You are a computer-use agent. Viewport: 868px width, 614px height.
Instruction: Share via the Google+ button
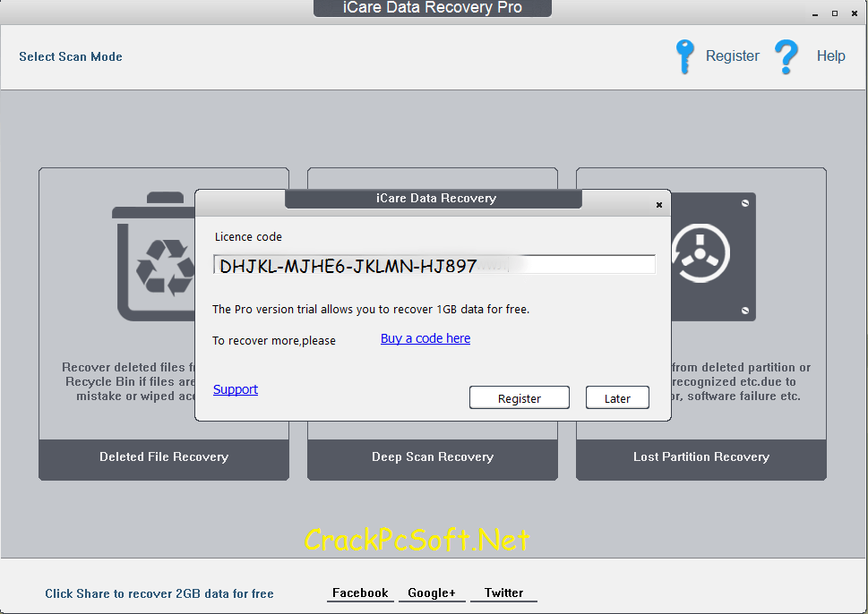click(x=432, y=593)
